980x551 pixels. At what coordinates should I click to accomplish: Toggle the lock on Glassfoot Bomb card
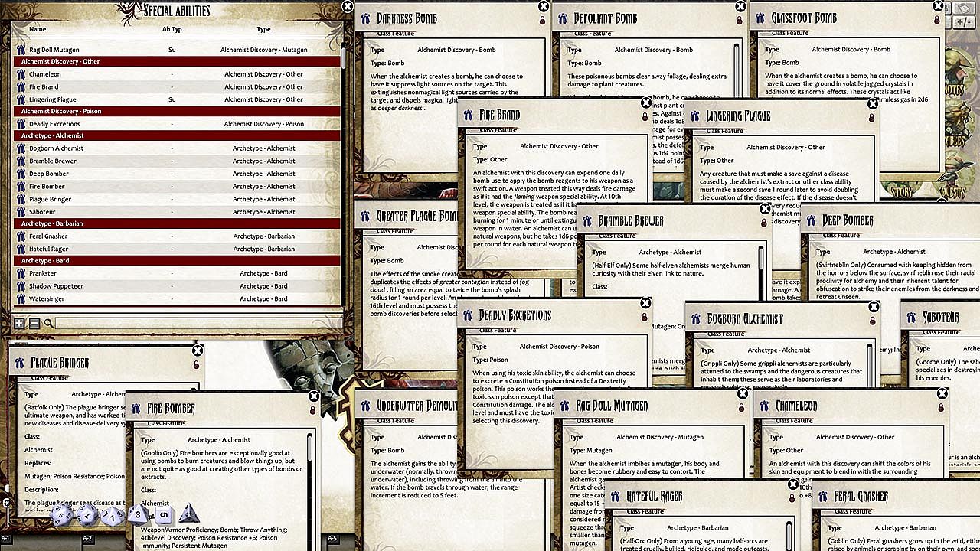click(x=938, y=21)
